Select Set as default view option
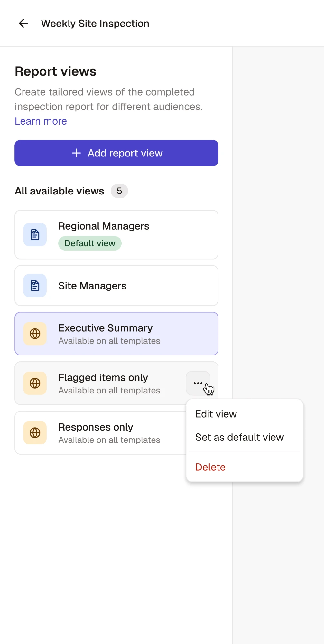 click(x=239, y=437)
